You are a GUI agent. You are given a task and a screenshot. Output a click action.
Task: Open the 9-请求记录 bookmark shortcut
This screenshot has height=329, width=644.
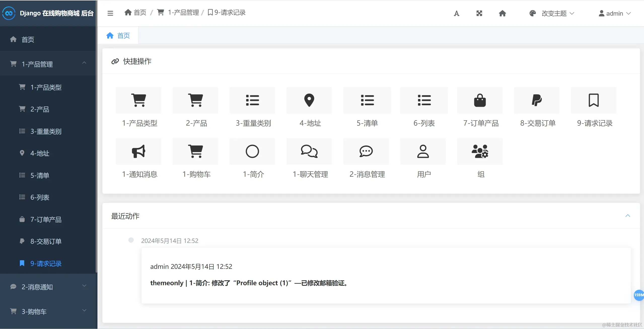594,100
